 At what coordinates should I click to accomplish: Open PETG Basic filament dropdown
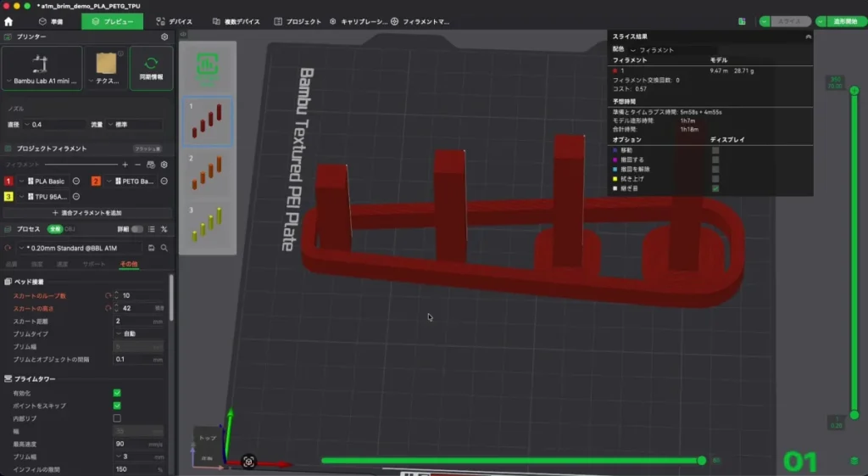[131, 182]
